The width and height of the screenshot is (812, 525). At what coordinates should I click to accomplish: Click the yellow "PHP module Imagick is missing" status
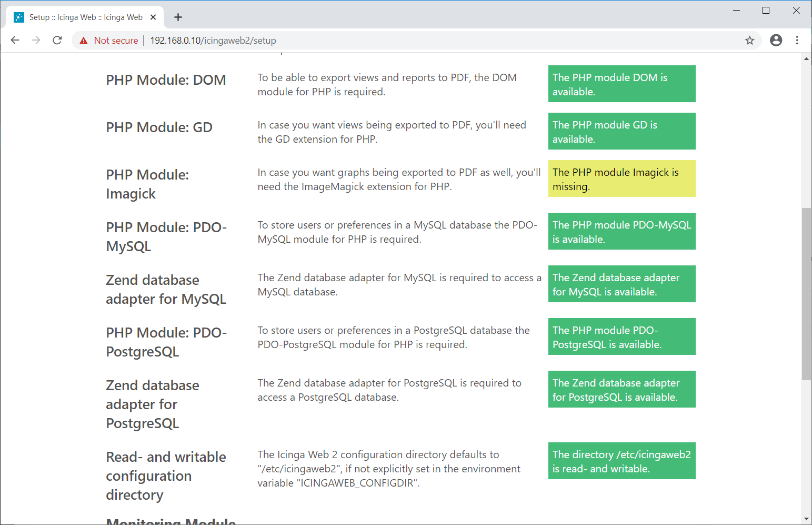(x=621, y=179)
